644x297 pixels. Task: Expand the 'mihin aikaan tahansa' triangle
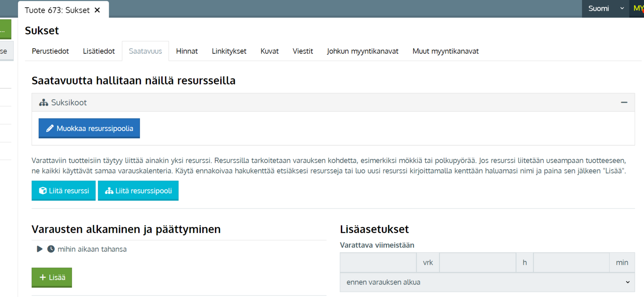(x=39, y=249)
